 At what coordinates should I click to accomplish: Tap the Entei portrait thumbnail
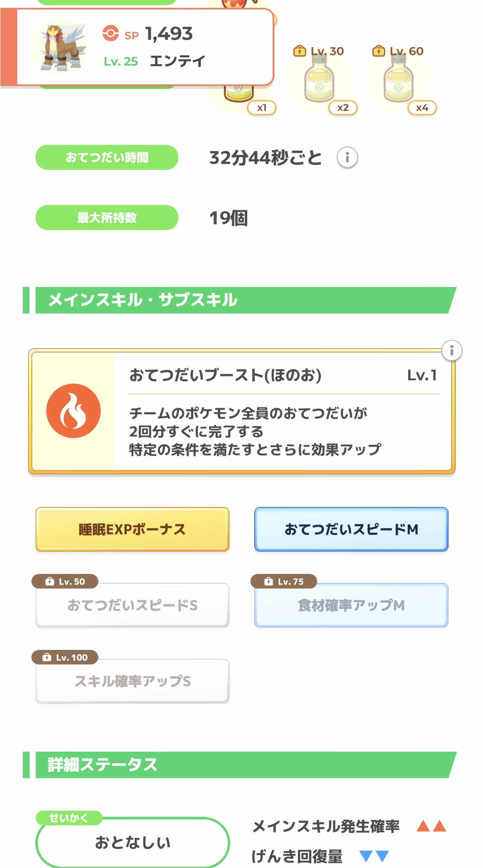(61, 47)
